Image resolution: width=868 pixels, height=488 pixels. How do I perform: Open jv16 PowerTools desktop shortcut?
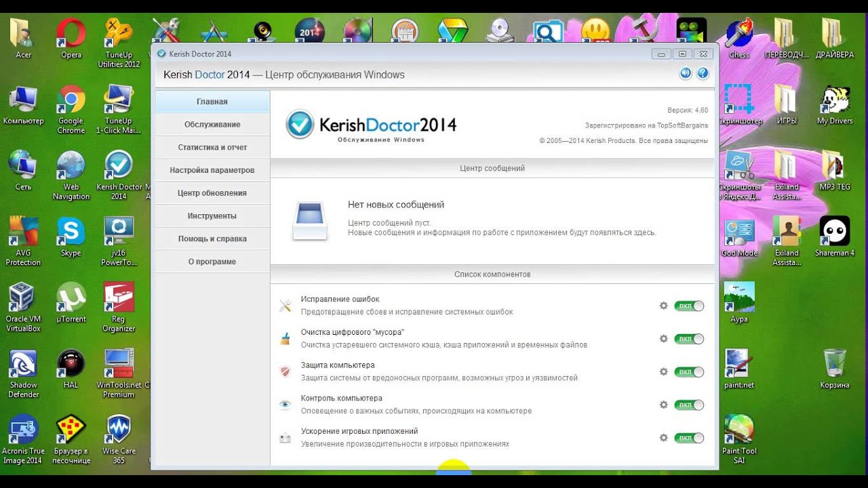coord(119,241)
